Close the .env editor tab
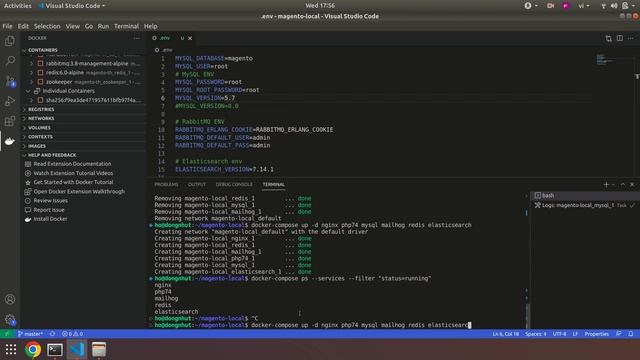The width and height of the screenshot is (640, 360). click(x=190, y=38)
